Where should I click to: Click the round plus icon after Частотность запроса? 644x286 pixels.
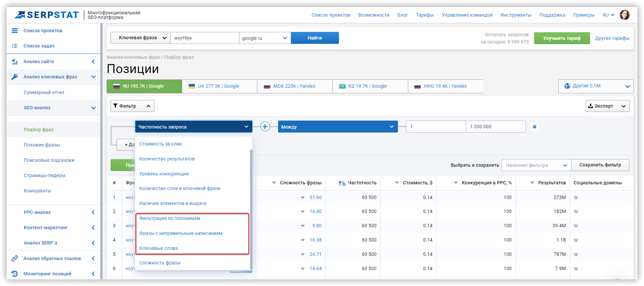pos(265,126)
